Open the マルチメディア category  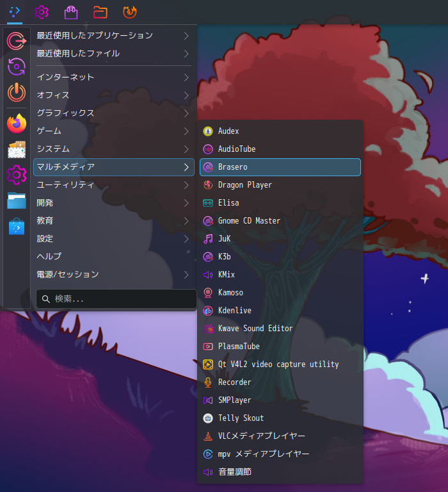point(114,167)
